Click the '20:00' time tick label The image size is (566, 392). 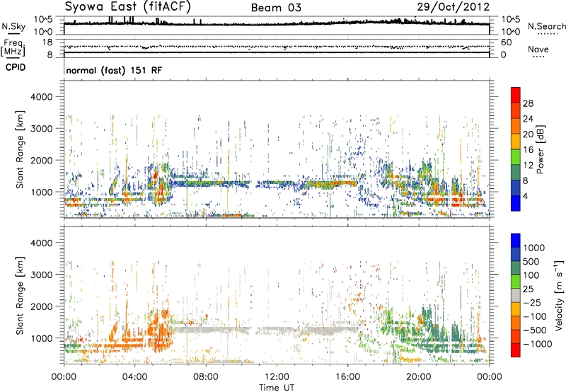[x=419, y=377]
